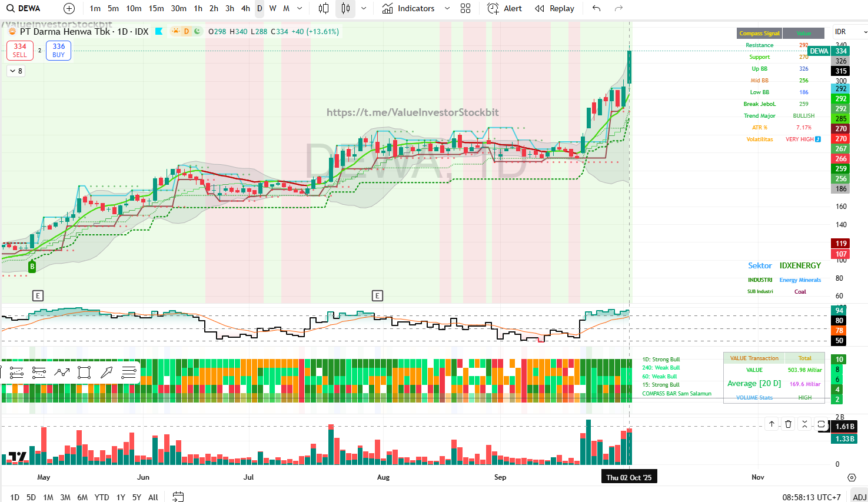
Task: Click the compare or add symbol plus icon
Action: [x=69, y=8]
